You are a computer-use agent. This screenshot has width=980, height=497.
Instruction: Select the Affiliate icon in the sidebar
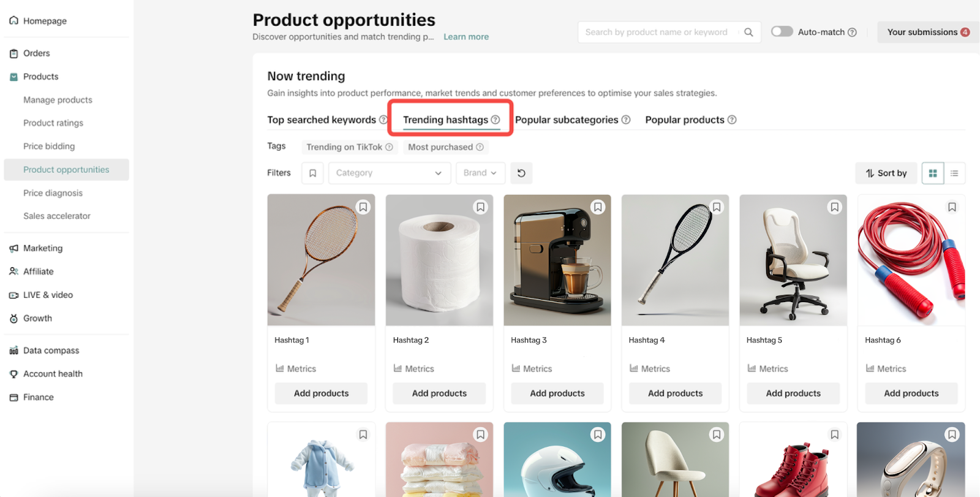pos(13,271)
